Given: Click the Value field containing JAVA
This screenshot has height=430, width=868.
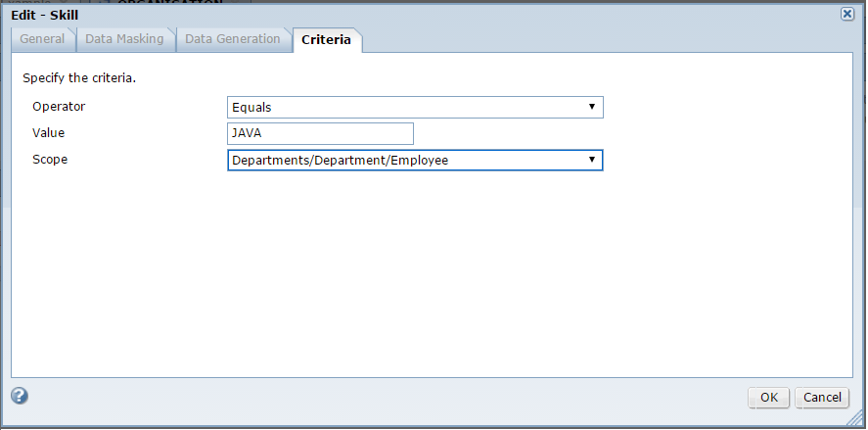Looking at the screenshot, I should 320,133.
